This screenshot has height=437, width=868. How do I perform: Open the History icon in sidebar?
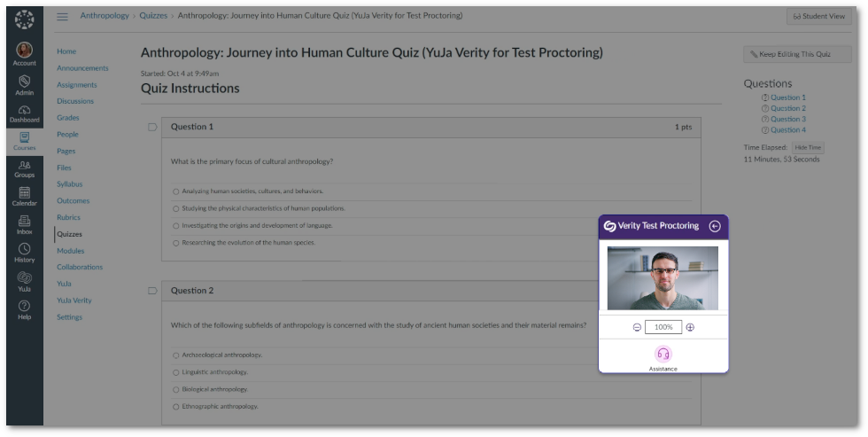[24, 253]
